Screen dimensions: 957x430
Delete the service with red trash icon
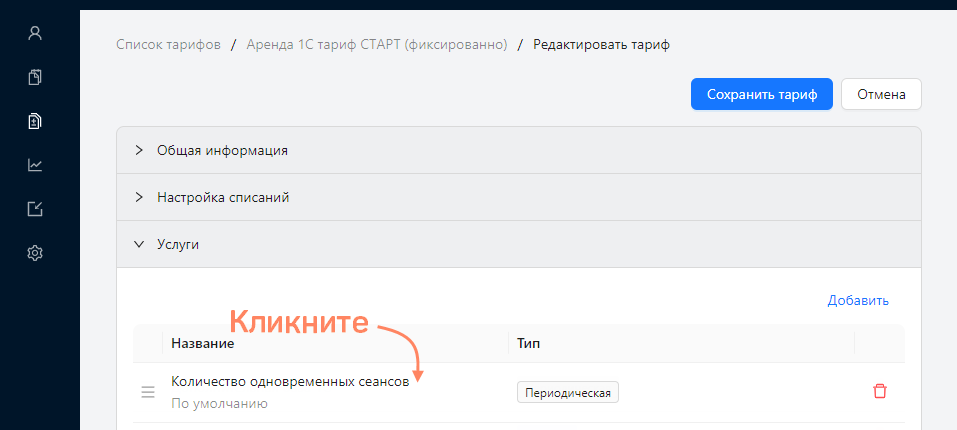[x=879, y=392]
